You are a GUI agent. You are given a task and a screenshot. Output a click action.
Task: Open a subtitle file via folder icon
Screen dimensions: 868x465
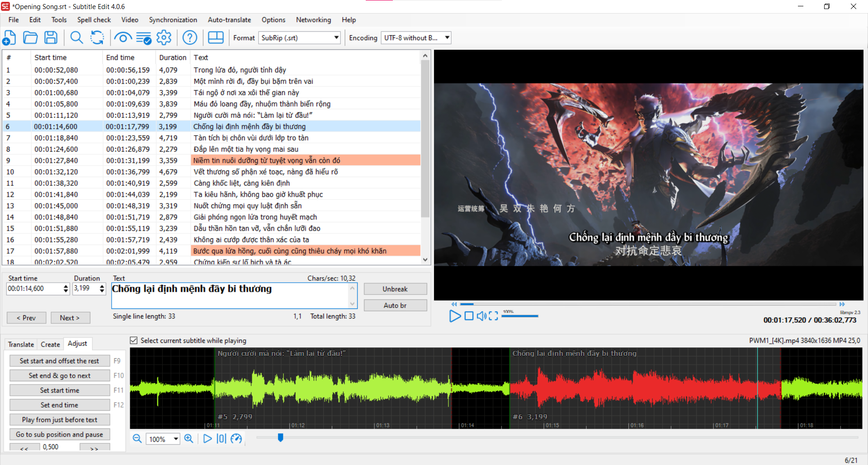30,38
